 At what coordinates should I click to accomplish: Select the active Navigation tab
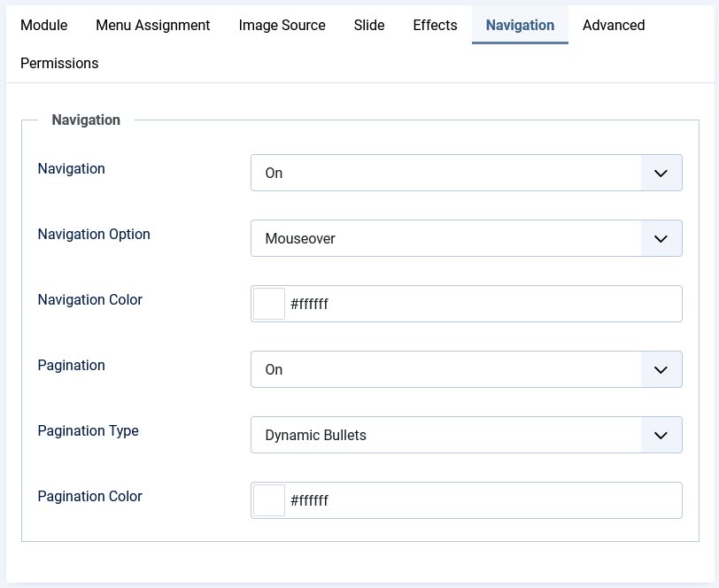pyautogui.click(x=520, y=25)
